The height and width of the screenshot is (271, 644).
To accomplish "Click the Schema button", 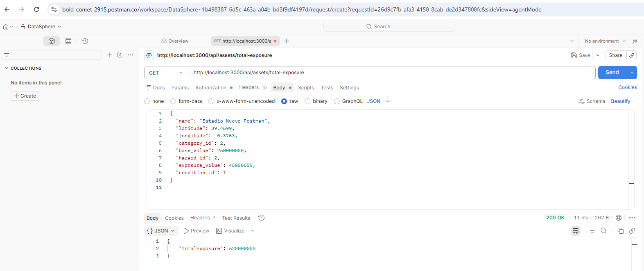I will [x=592, y=101].
